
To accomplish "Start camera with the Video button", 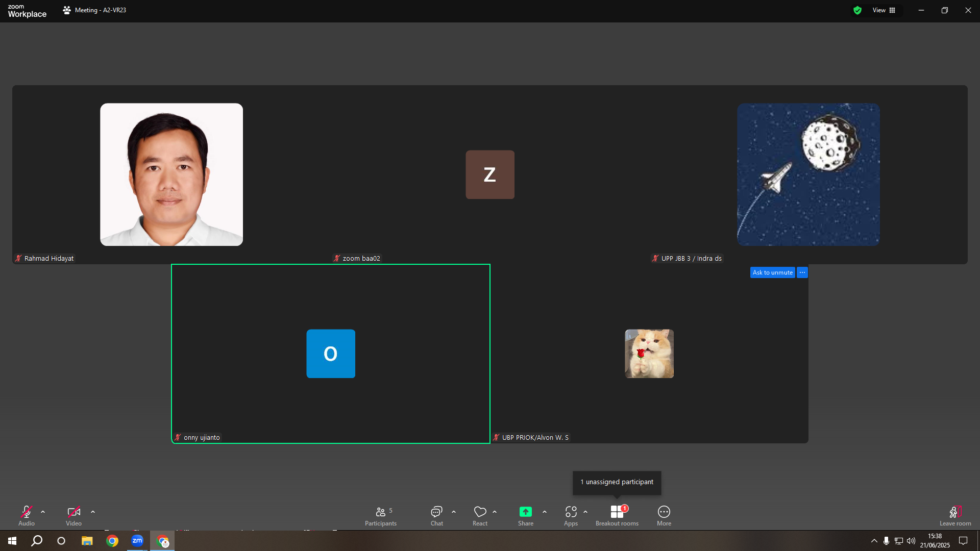I will pyautogui.click(x=73, y=515).
